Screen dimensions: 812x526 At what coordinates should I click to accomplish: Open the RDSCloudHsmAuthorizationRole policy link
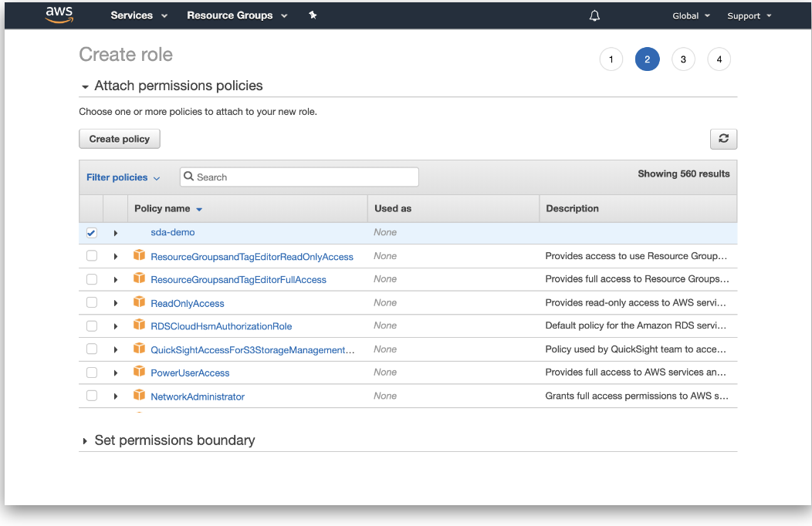coord(221,326)
